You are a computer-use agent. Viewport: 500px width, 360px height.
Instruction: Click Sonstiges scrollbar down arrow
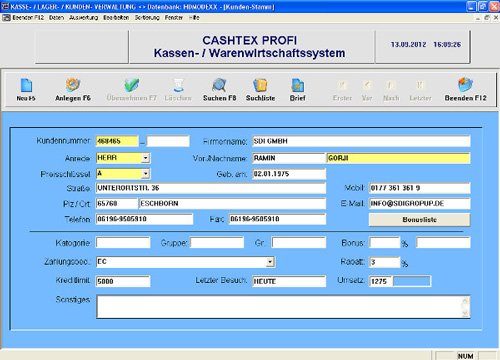pyautogui.click(x=465, y=313)
